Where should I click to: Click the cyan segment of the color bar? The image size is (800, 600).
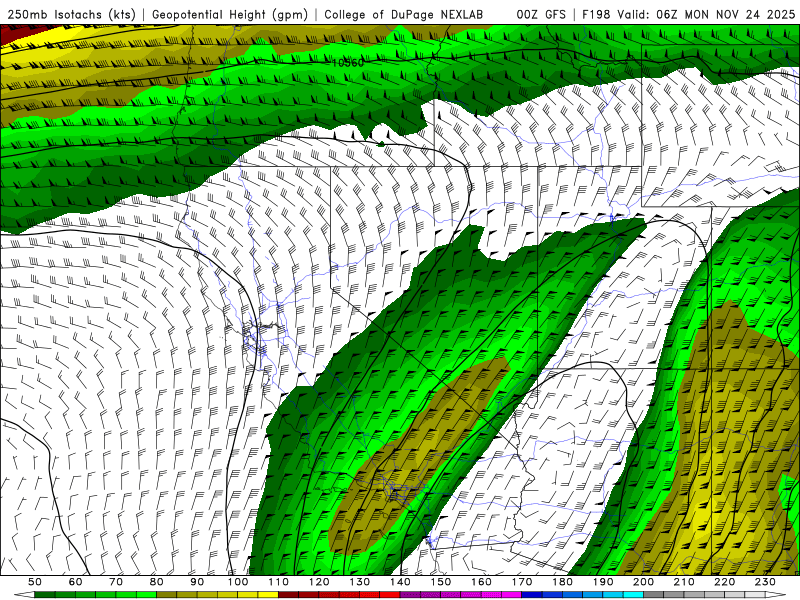[x=633, y=595]
